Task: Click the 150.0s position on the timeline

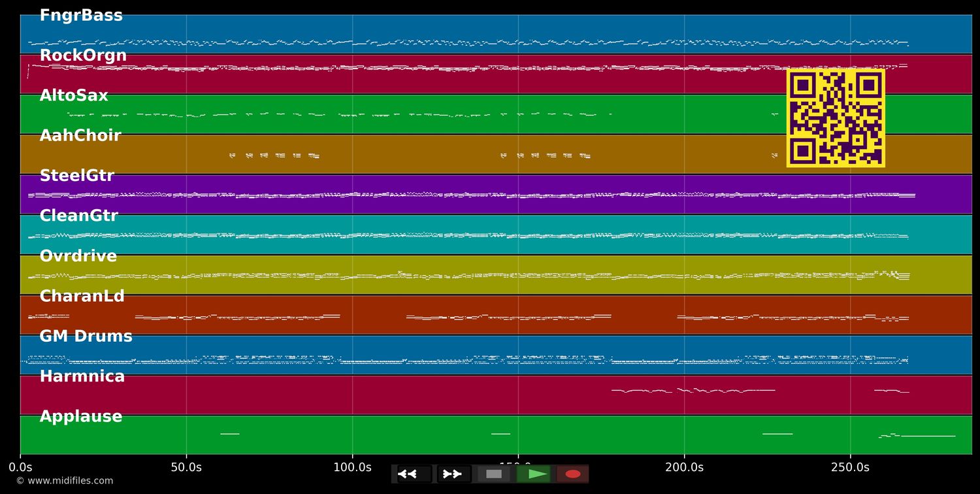Action: (518, 467)
